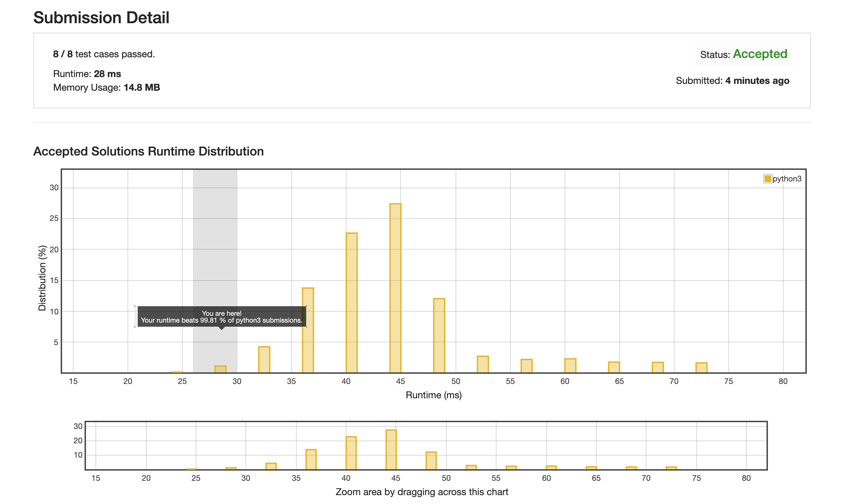
Task: Click the tallest bar in main runtime chart
Action: click(395, 288)
